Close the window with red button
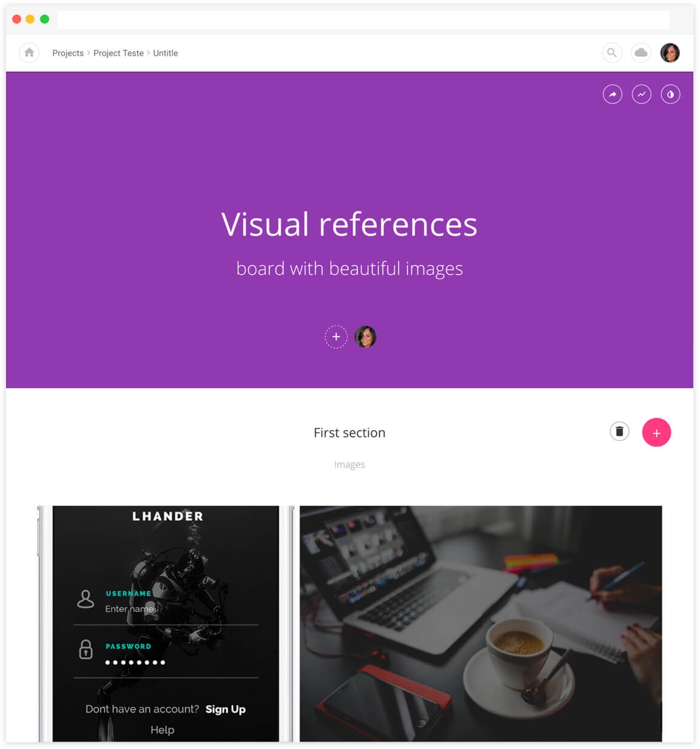700x749 pixels. point(16,19)
